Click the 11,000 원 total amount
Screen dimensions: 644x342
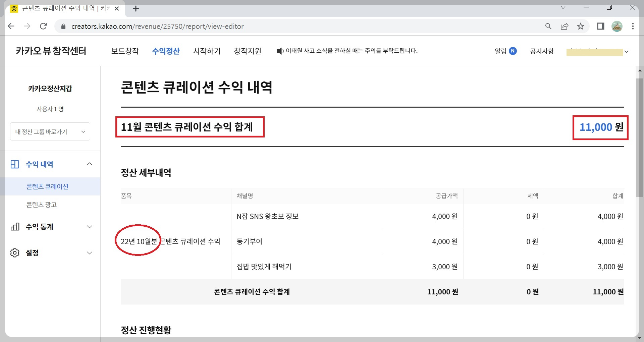601,127
